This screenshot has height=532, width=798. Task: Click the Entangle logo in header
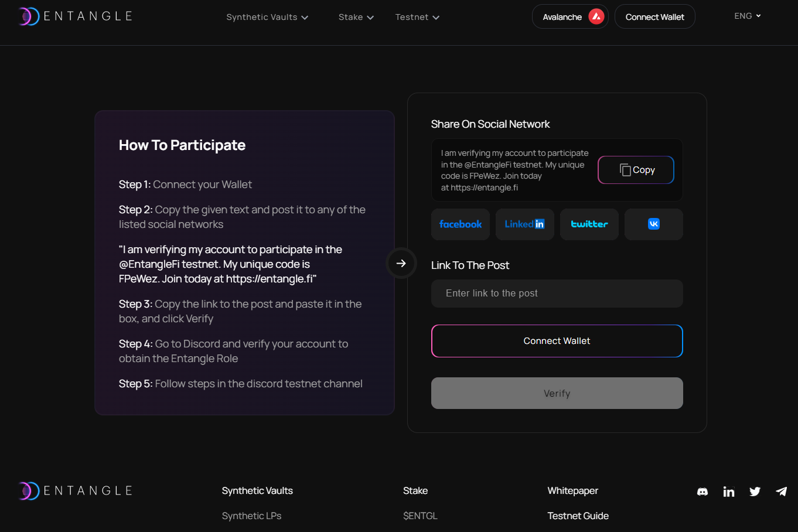pyautogui.click(x=76, y=16)
